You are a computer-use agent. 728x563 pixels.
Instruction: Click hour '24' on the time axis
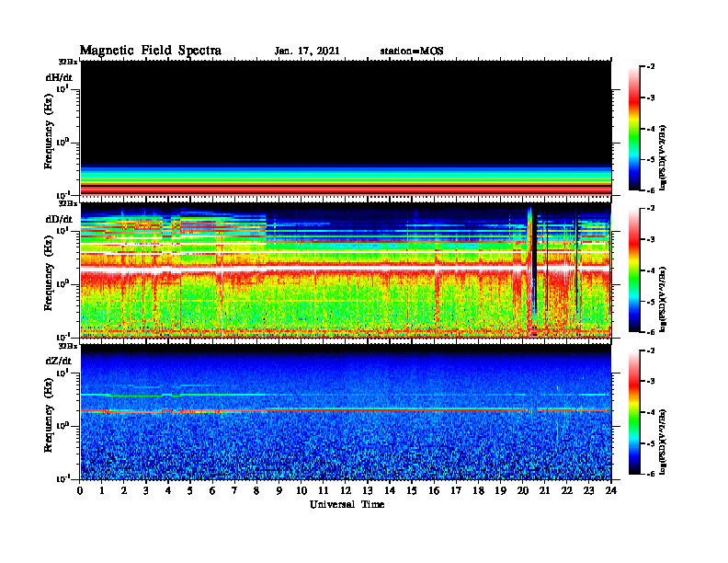pyautogui.click(x=611, y=491)
